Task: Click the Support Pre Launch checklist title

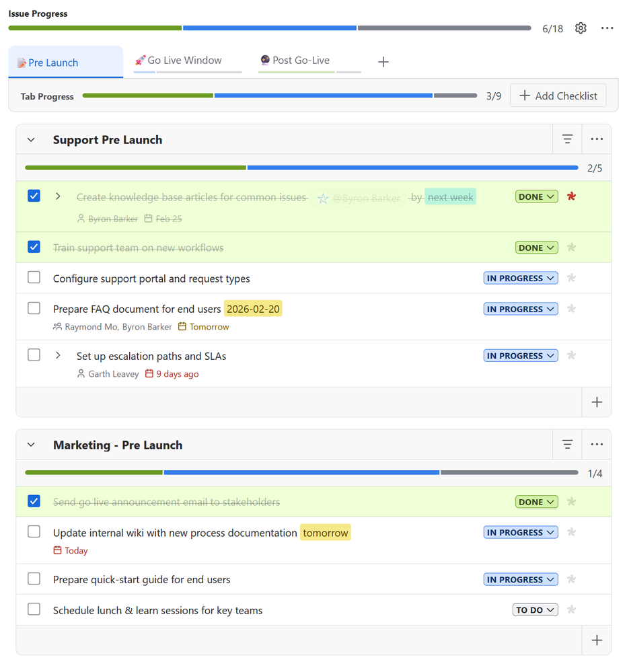Action: click(108, 140)
